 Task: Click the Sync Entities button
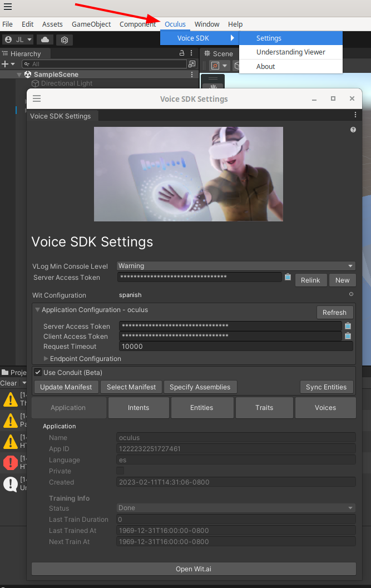pyautogui.click(x=326, y=387)
